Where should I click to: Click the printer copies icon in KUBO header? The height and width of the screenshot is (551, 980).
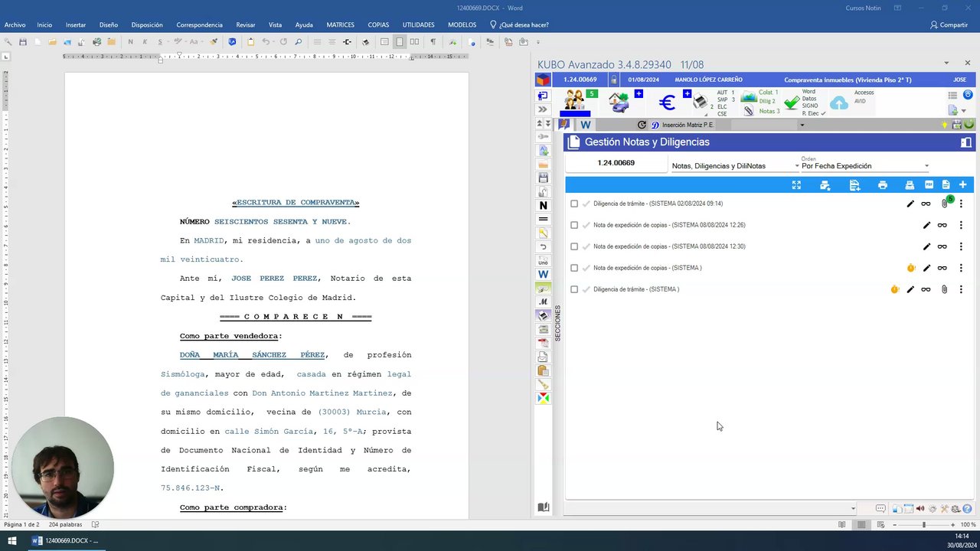pyautogui.click(x=700, y=103)
